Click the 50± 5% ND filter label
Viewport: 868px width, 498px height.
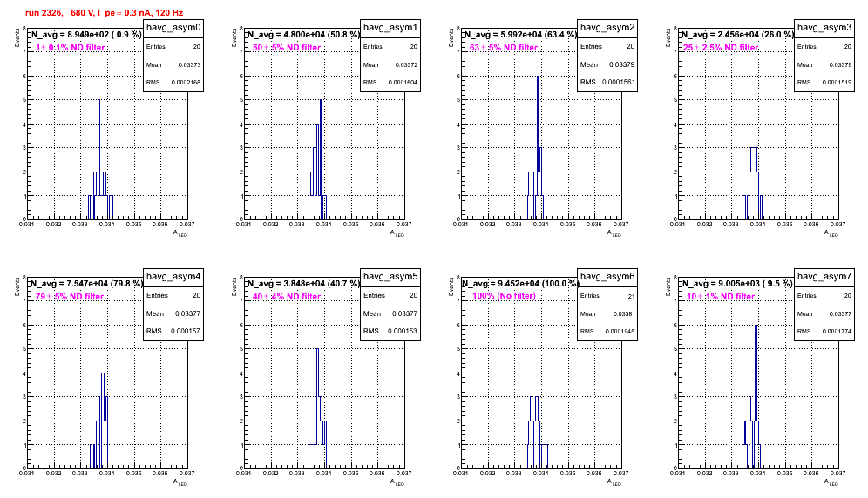[287, 48]
